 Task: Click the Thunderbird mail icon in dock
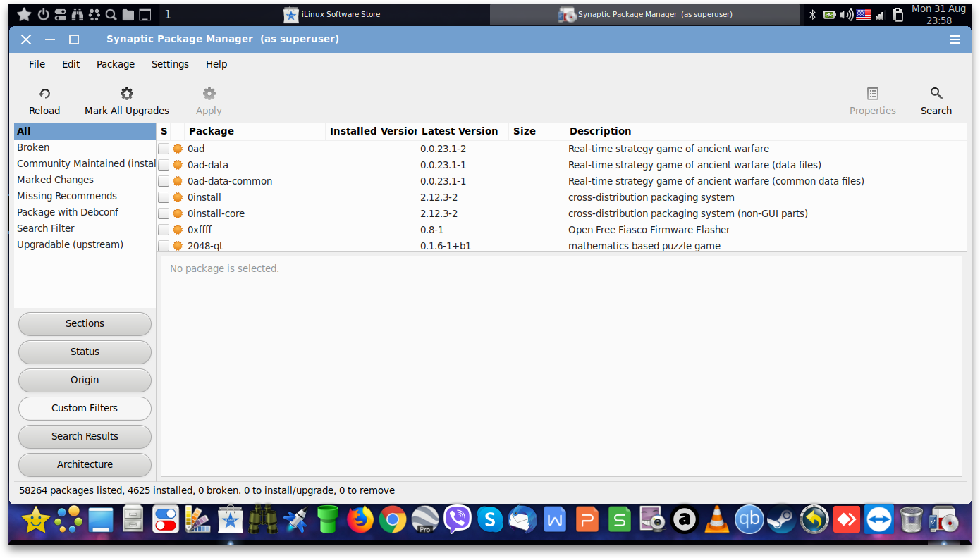522,520
